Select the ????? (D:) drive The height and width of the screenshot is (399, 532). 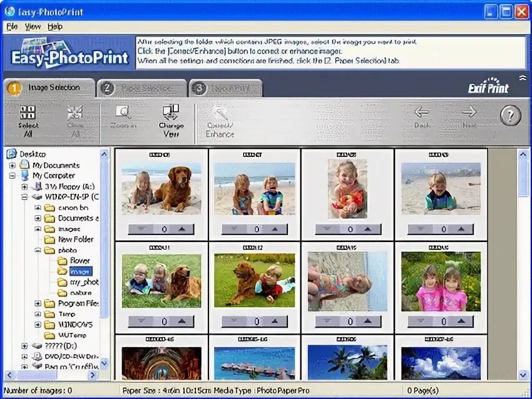tap(61, 346)
